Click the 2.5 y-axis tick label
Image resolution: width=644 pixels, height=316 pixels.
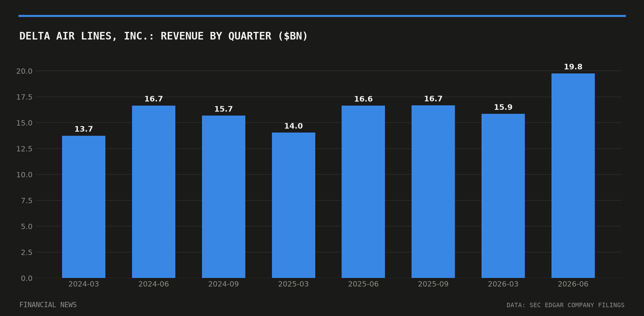pyautogui.click(x=27, y=253)
